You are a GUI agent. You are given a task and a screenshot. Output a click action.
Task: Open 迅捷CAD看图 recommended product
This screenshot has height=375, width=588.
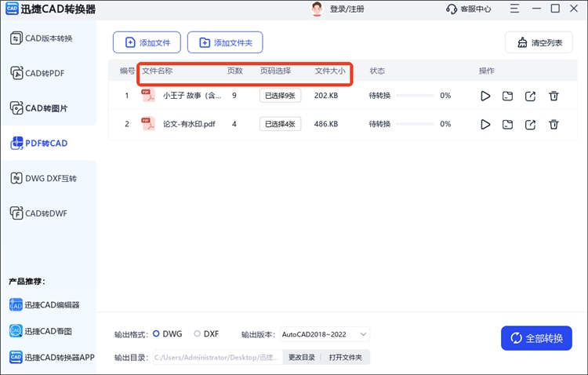coord(41,331)
